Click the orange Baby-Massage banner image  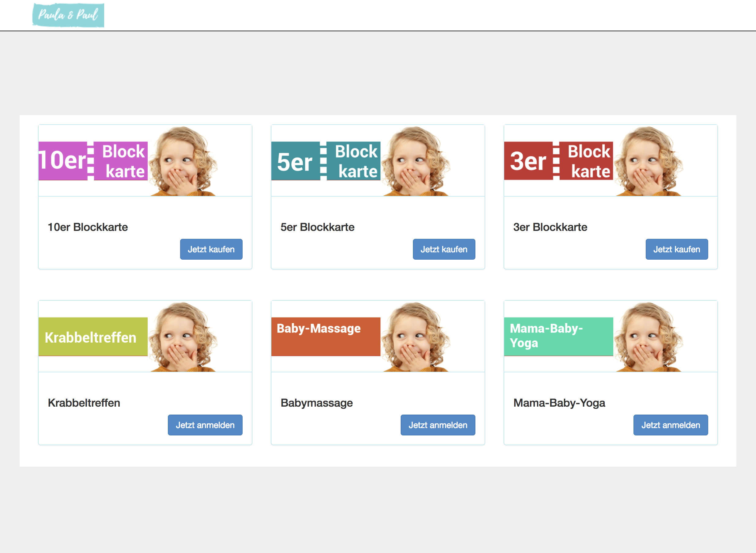[326, 337]
